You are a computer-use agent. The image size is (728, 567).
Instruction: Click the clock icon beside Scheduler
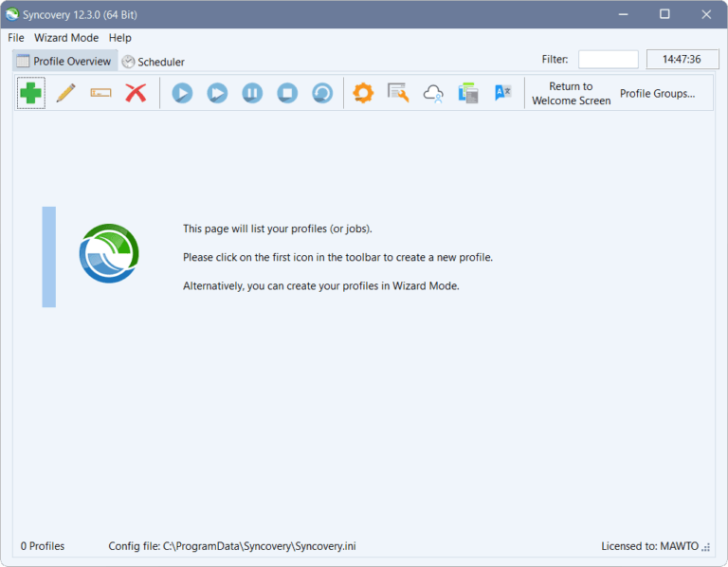click(x=128, y=62)
